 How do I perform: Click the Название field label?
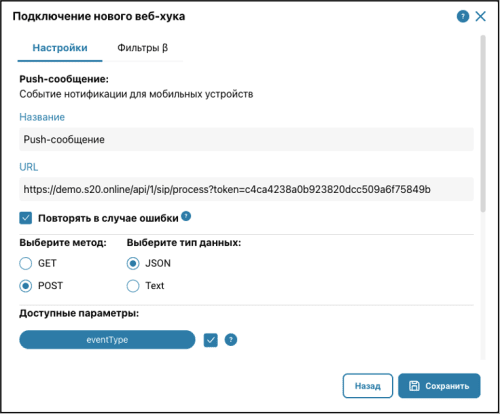[42, 117]
